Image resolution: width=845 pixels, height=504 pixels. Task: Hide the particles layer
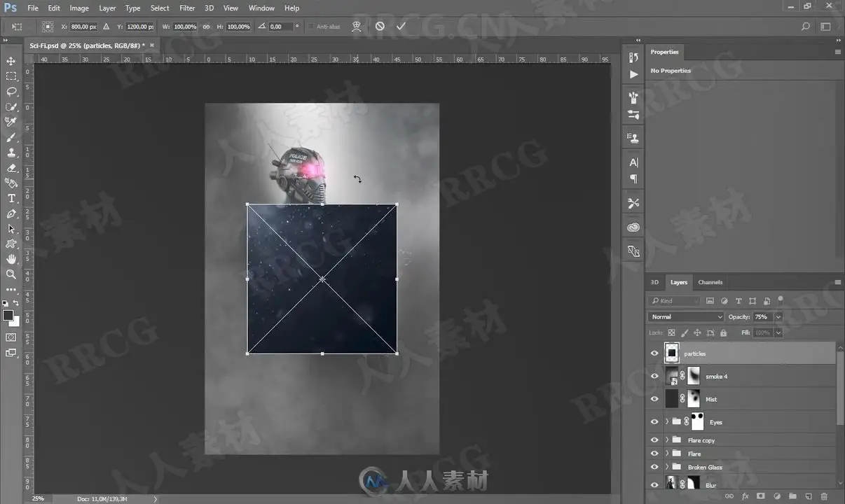[x=654, y=353]
